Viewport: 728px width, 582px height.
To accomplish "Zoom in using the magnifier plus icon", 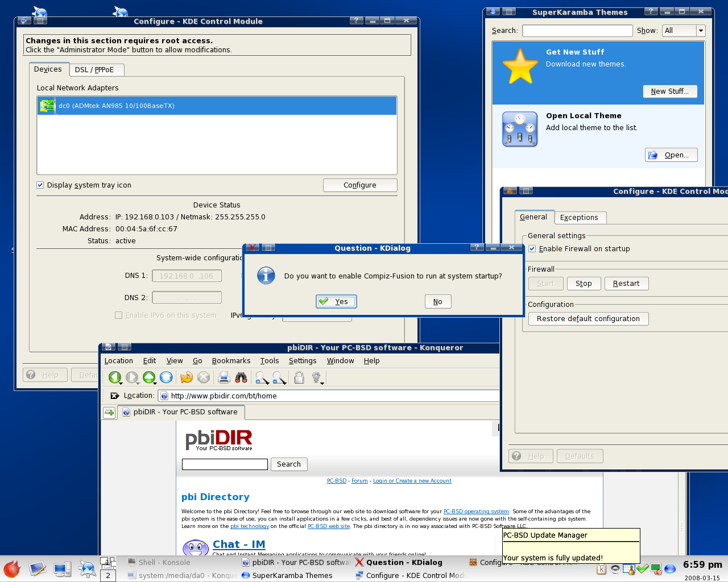I will point(262,377).
